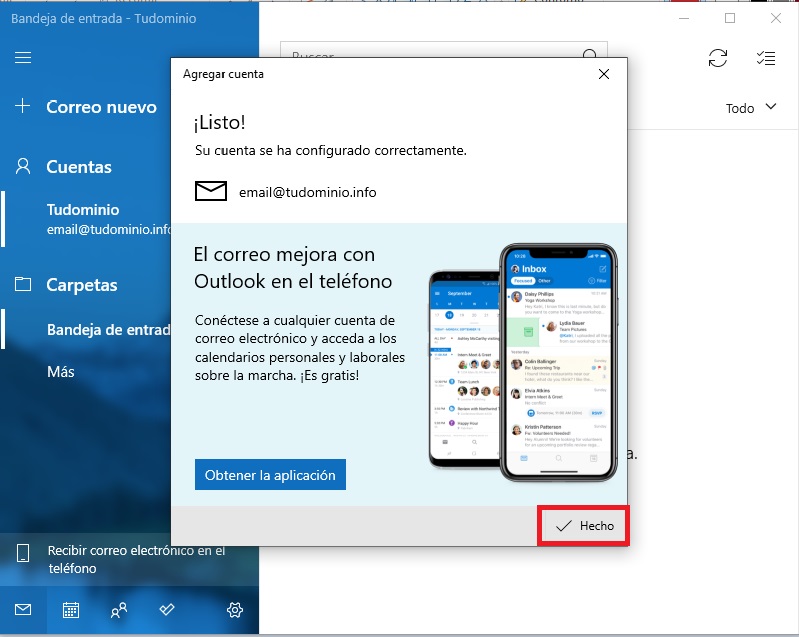Screen dimensions: 799x637
Task: Close the Mail window
Action: point(776,18)
